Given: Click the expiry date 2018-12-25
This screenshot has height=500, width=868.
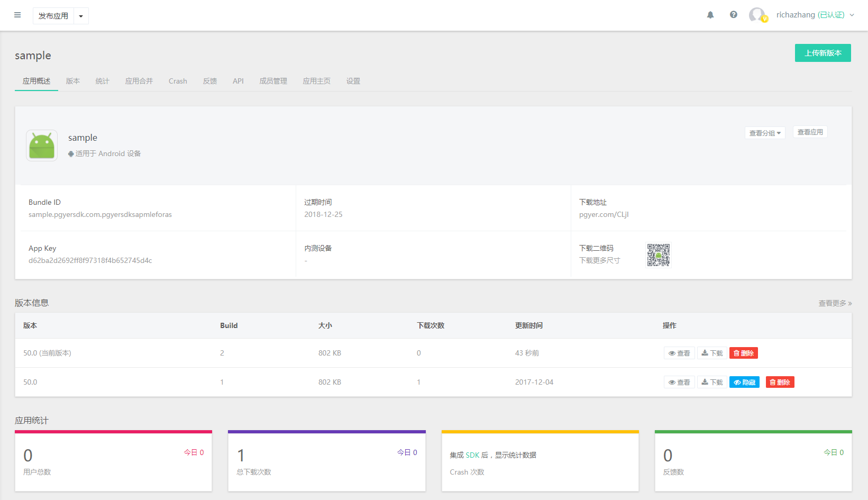Looking at the screenshot, I should (323, 214).
